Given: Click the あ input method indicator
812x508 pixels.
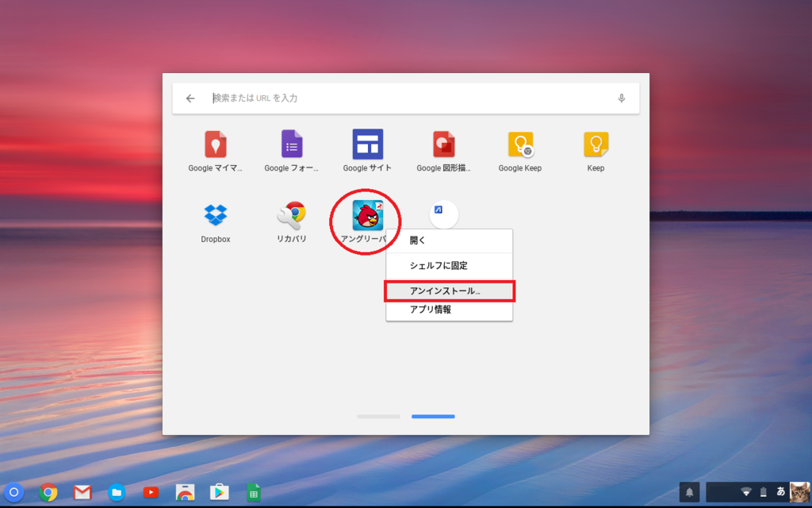Looking at the screenshot, I should [780, 491].
